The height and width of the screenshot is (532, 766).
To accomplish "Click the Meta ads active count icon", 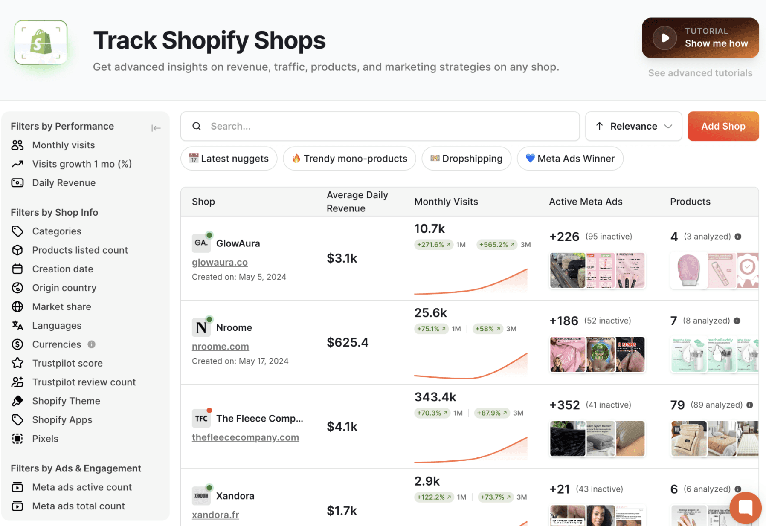I will point(17,487).
